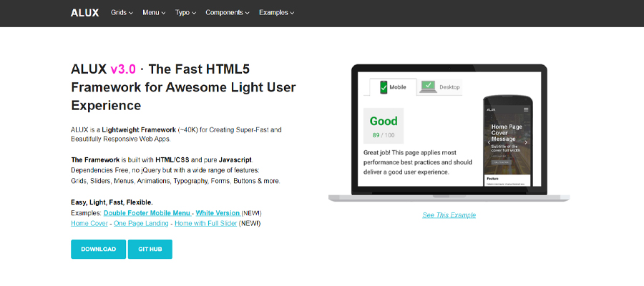Click the left arrow on the phone slider
Viewport: 644px width, 286px height.
489,142
